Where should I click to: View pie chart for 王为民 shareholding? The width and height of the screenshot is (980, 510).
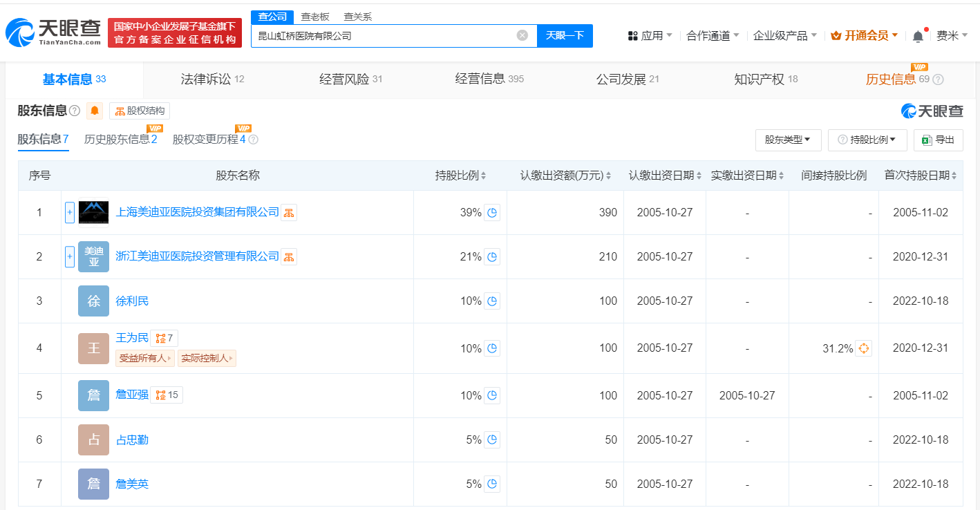click(x=492, y=348)
